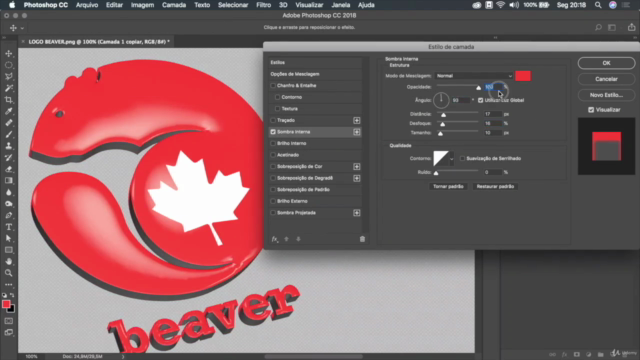This screenshot has height=360, width=640.
Task: Open Photoshop search icon in options bar
Action: [598, 27]
